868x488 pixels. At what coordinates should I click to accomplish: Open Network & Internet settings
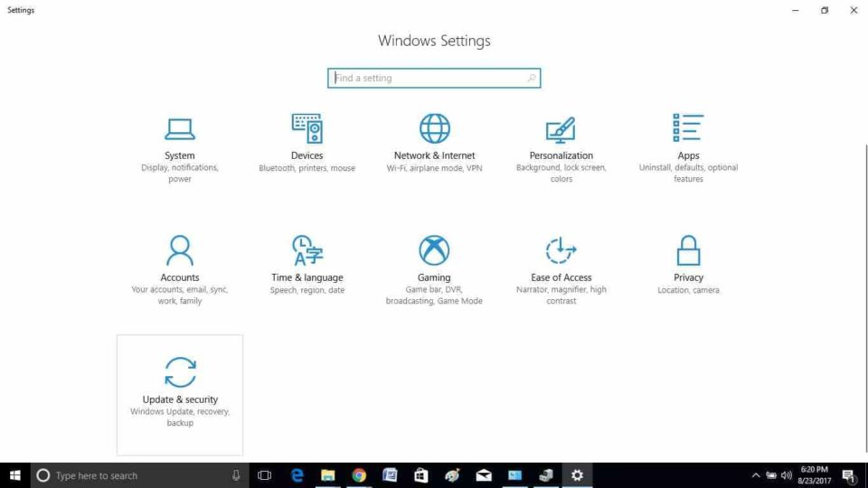(x=434, y=145)
